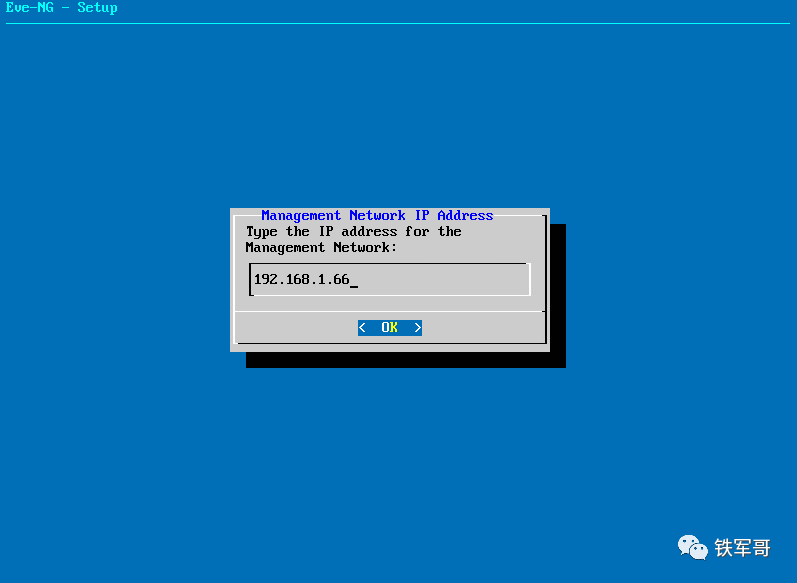This screenshot has width=797, height=583.
Task: Click the "Type the IP address for the" prompt text
Action: 354,232
